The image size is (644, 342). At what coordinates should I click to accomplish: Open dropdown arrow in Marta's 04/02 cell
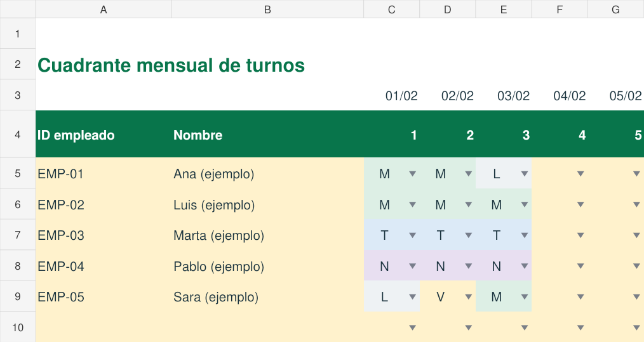point(580,235)
